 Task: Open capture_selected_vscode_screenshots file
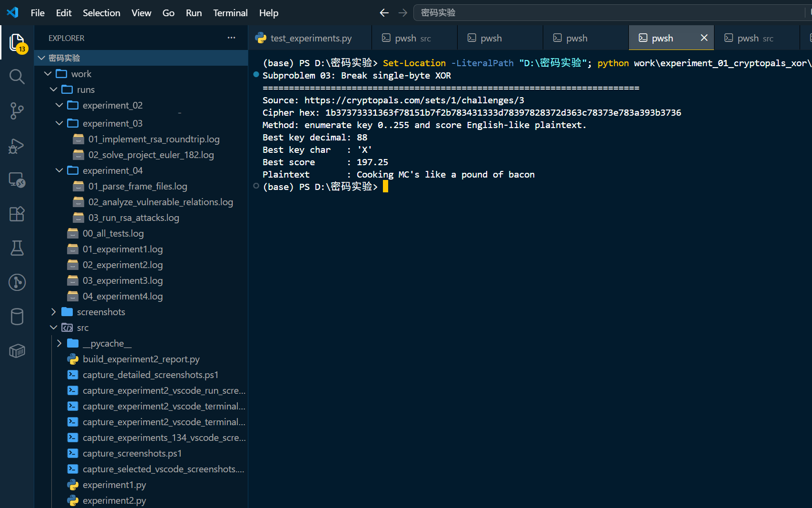point(163,469)
